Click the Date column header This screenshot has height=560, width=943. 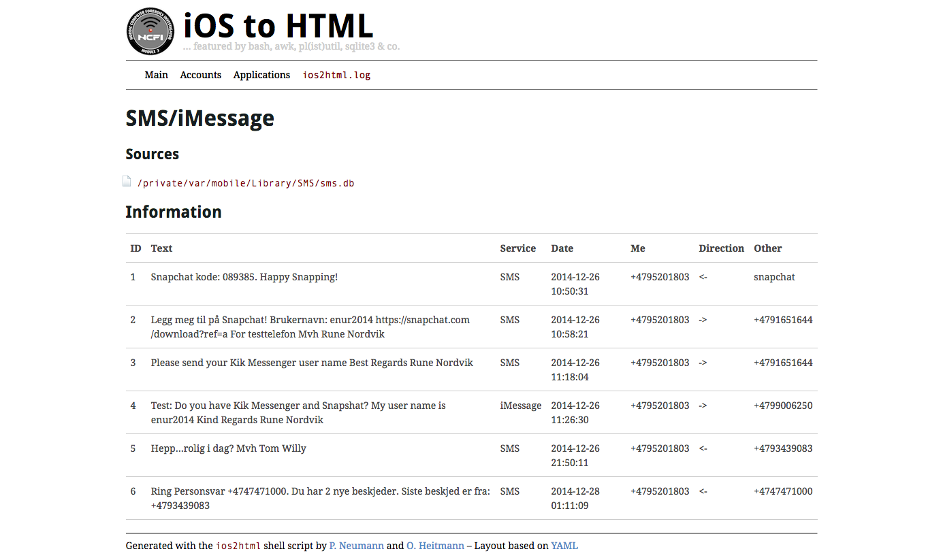(562, 248)
